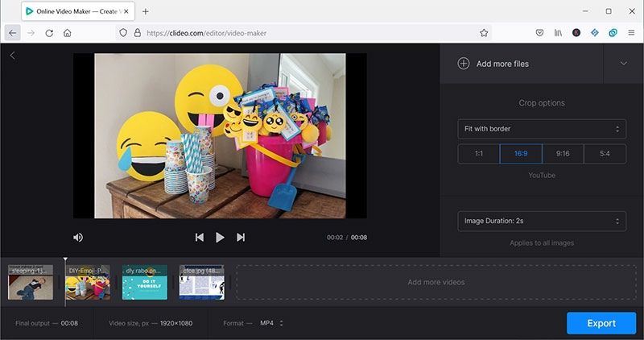
Task: Close the Online Video Maker tab
Action: 126,11
